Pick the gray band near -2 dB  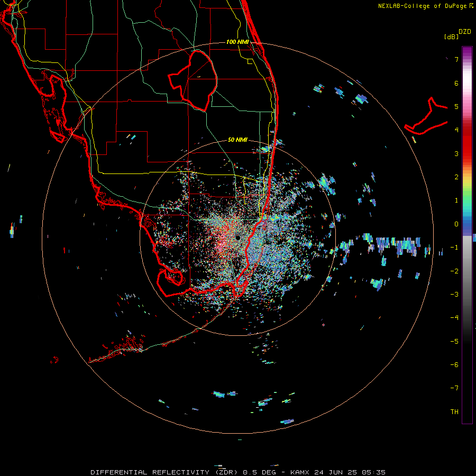coord(467,271)
